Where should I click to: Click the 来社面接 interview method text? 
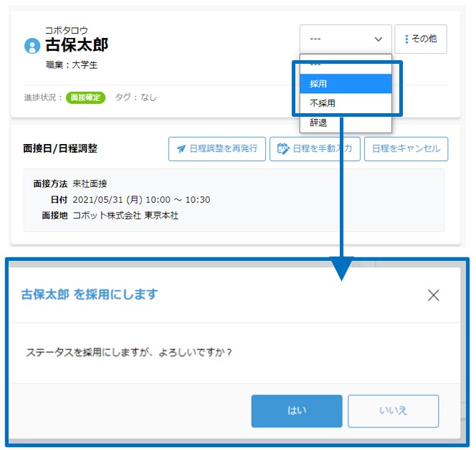[90, 183]
